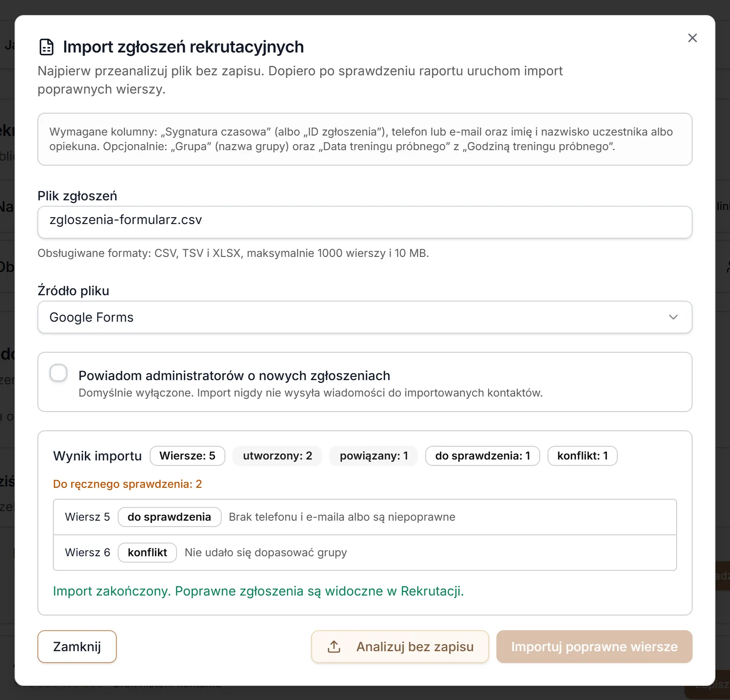Enable Powiadom administratorów o nowych zgłoszeniach checkbox

pyautogui.click(x=58, y=373)
